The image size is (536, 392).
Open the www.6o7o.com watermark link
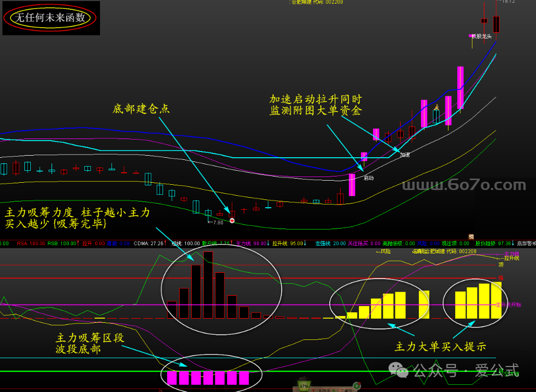coord(465,185)
